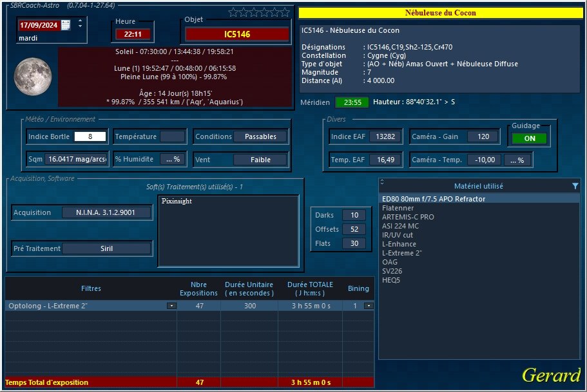Select Pixinsight in the software list
587x392 pixels.
(x=177, y=201)
